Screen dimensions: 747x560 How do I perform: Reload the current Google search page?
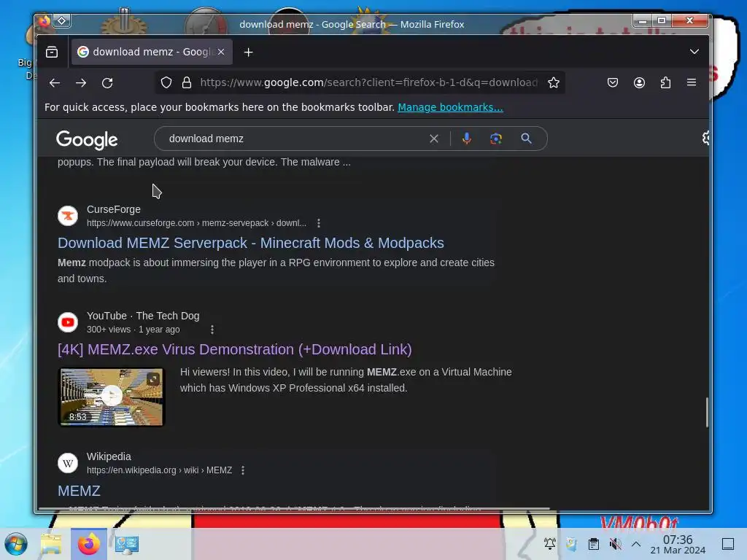[107, 83]
